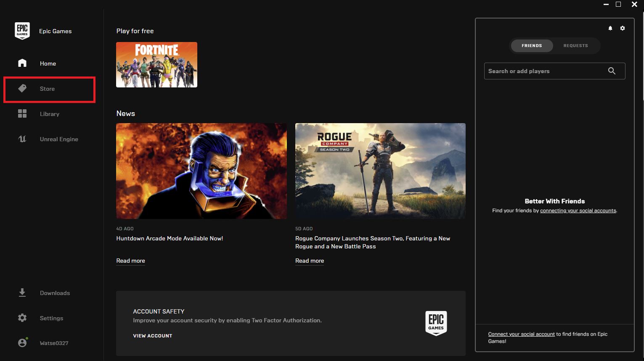The width and height of the screenshot is (644, 361).
Task: Click the Watse0327 profile avatar icon
Action: (x=22, y=343)
